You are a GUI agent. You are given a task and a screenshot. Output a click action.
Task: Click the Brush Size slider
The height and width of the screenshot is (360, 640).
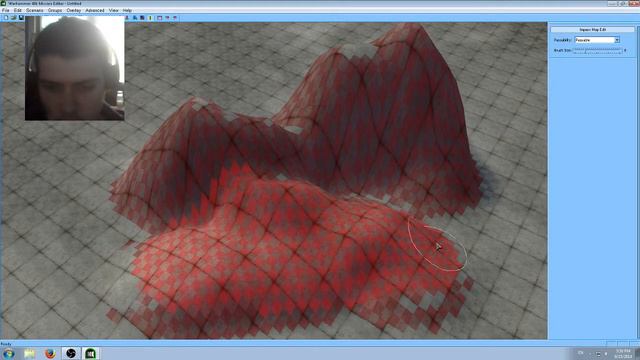(598, 51)
